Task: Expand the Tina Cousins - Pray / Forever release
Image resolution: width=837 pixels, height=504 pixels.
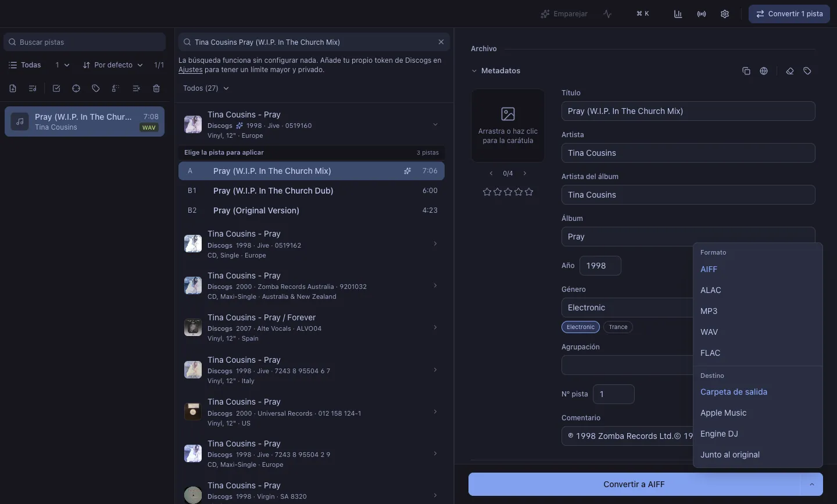Action: (x=435, y=327)
